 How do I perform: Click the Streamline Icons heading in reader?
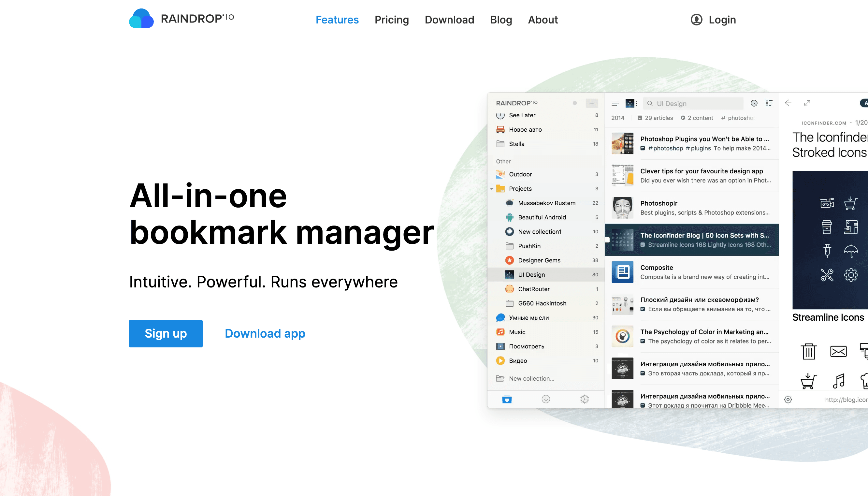click(x=828, y=317)
